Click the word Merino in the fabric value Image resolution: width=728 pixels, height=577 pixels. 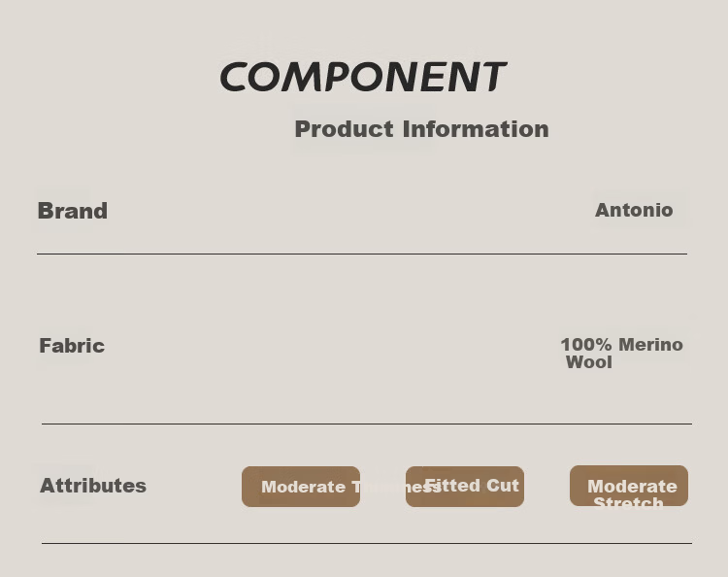[x=650, y=345]
